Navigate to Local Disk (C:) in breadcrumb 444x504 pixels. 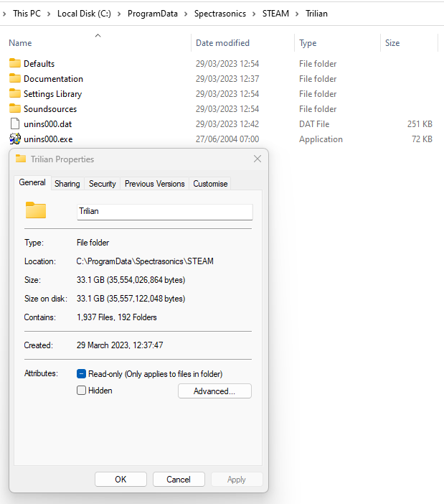click(x=84, y=14)
